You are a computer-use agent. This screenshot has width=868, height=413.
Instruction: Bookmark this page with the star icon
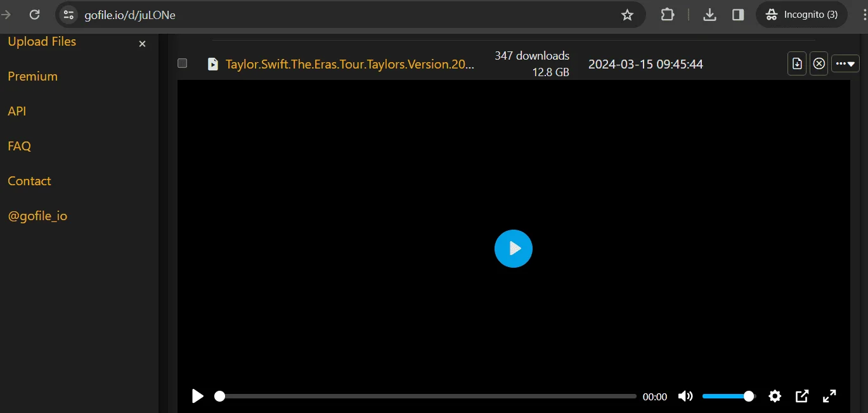(x=627, y=15)
